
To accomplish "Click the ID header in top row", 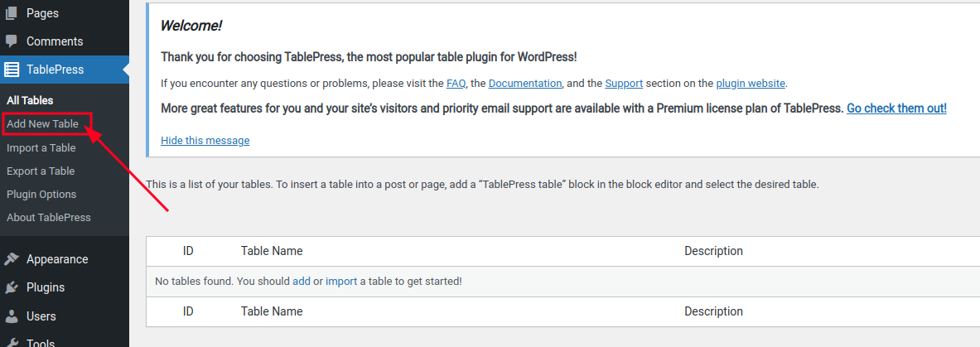I will [x=188, y=251].
